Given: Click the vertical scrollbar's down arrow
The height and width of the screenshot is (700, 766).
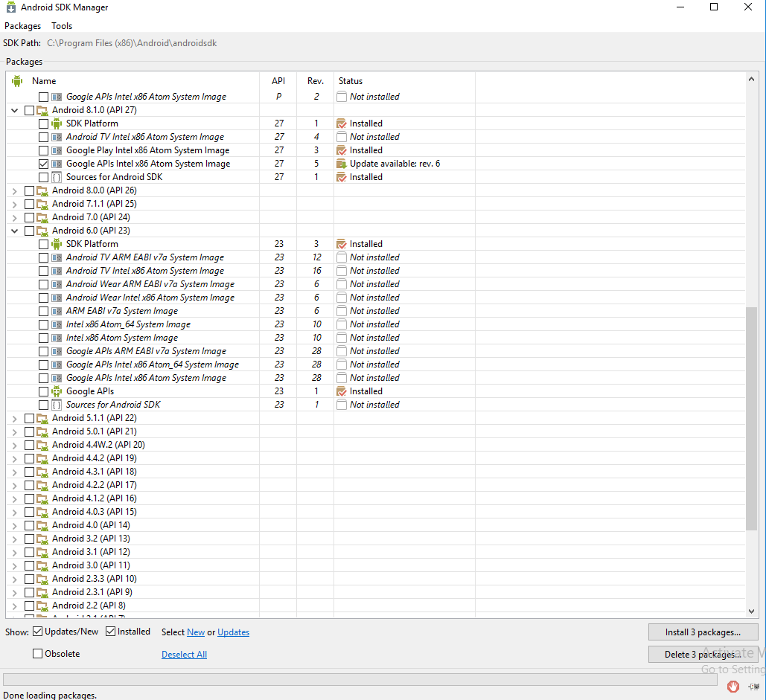Looking at the screenshot, I should [x=752, y=611].
